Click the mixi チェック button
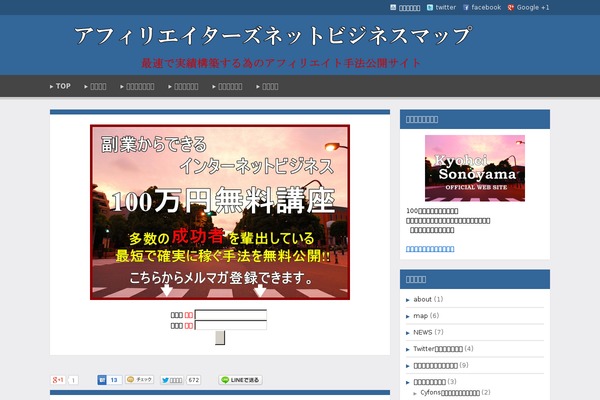The height and width of the screenshot is (400, 600). tap(140, 379)
